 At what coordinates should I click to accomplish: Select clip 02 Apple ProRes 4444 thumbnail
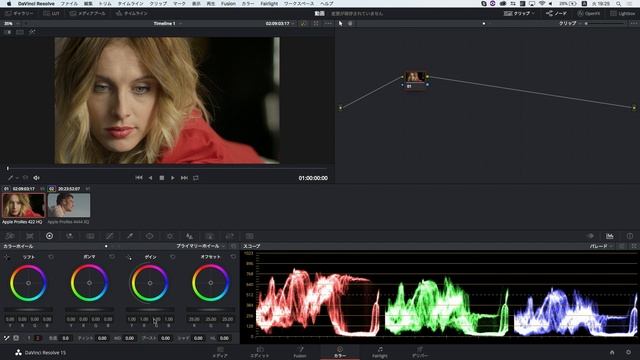pos(69,205)
